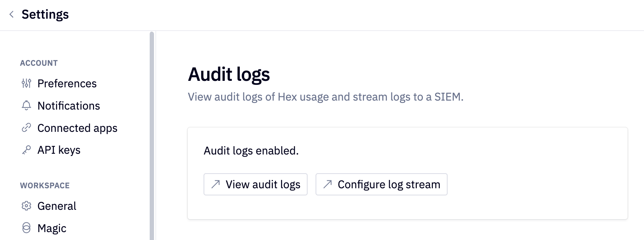Click the arrow icon inside View audit logs

[215, 184]
